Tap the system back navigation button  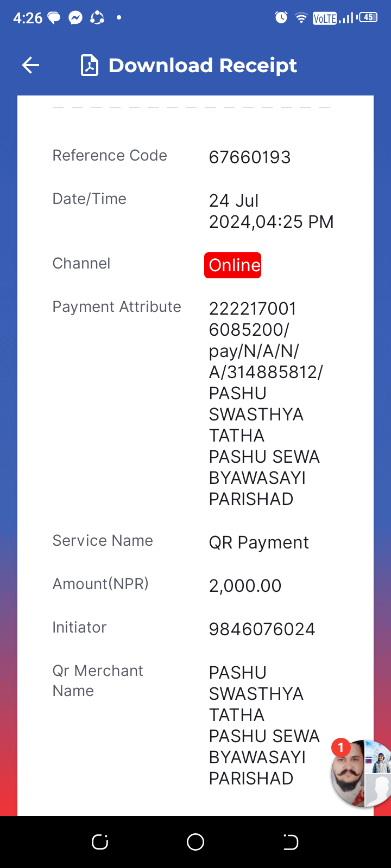(291, 842)
